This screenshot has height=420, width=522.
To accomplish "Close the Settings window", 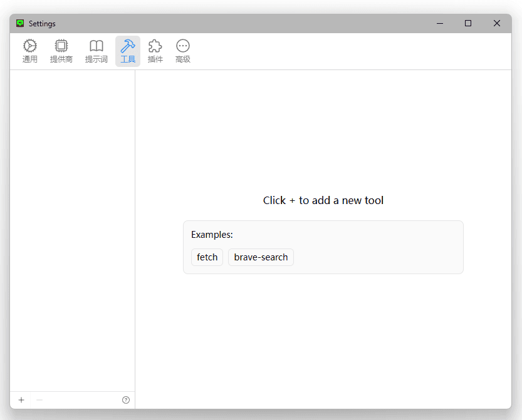I will pyautogui.click(x=497, y=23).
